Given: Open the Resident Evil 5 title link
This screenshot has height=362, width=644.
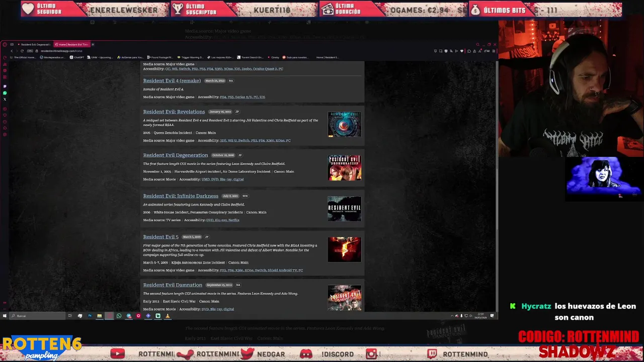Looking at the screenshot, I should tap(160, 237).
